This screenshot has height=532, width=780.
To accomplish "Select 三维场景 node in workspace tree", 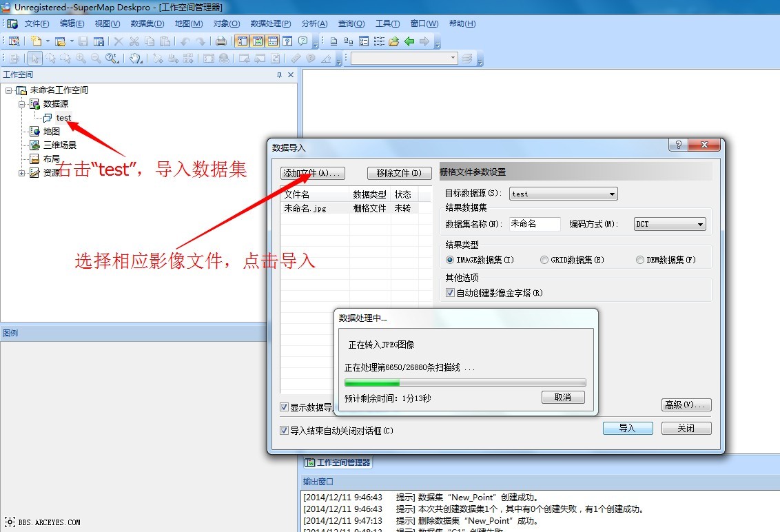I will coord(60,145).
